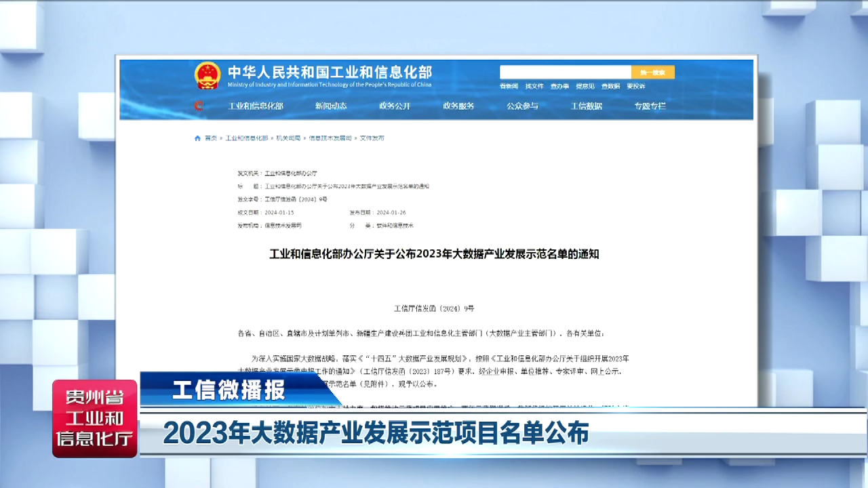Click the national emblem logo in header
868x488 pixels.
tap(208, 75)
